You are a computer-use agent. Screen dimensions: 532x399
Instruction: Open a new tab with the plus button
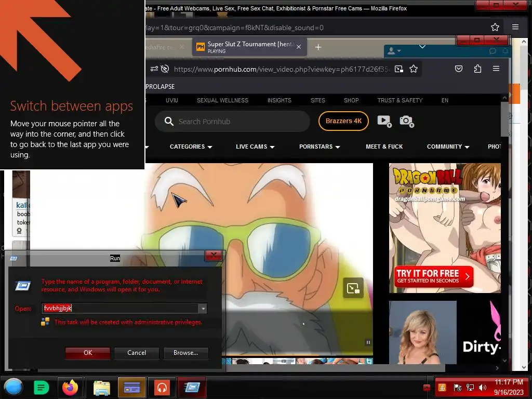[318, 47]
